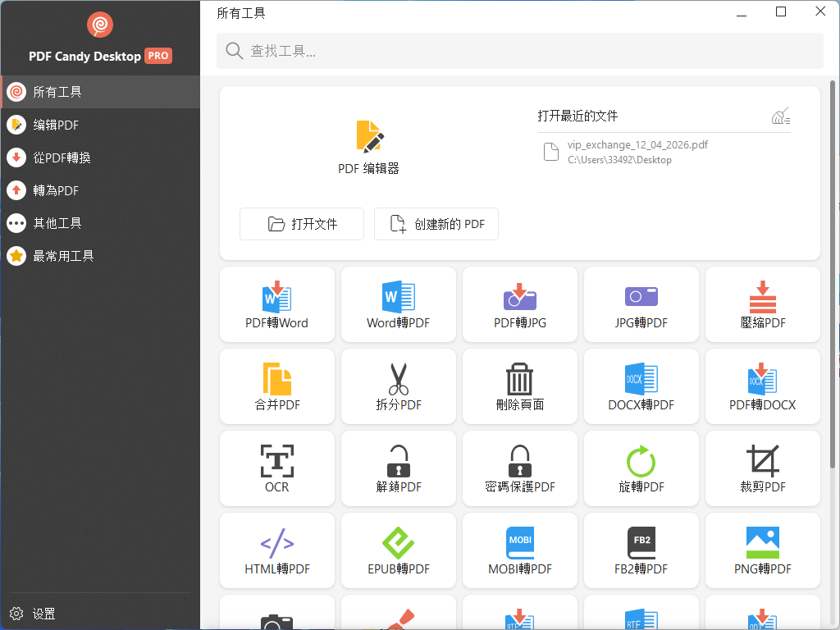Launch the PDF轉JPG converter

[519, 304]
